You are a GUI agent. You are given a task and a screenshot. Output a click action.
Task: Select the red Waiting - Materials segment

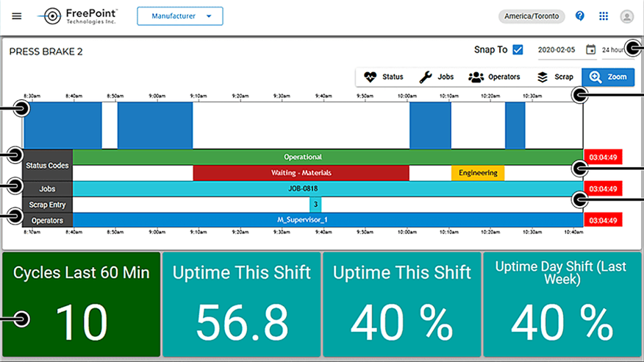[x=301, y=173]
